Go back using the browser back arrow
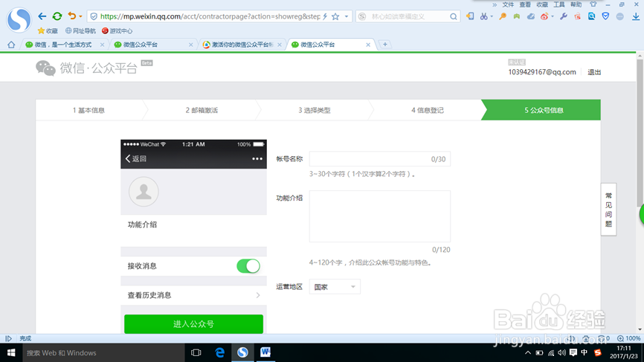 pos(42,16)
